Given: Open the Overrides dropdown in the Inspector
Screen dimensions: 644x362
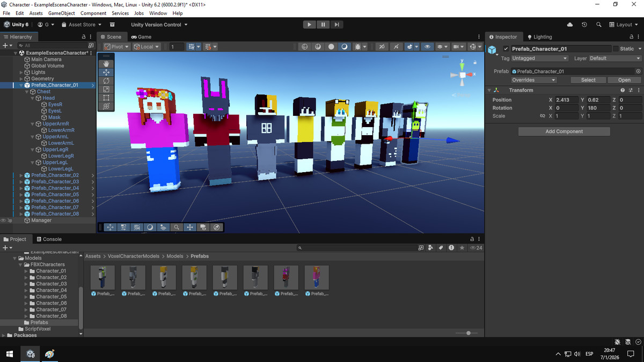Looking at the screenshot, I should (x=533, y=79).
